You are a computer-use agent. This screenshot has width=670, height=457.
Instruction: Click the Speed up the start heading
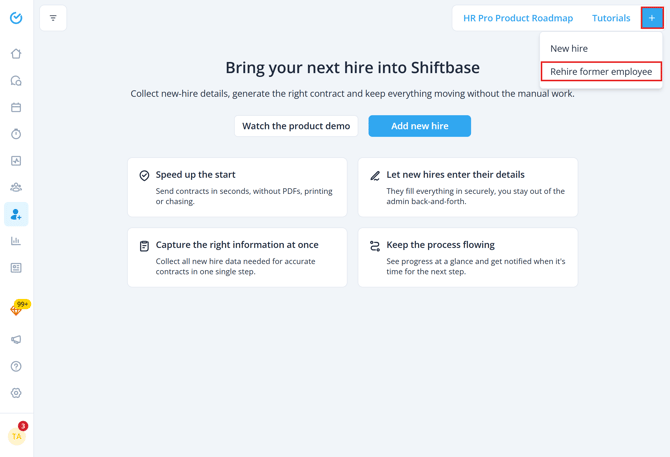pos(195,175)
